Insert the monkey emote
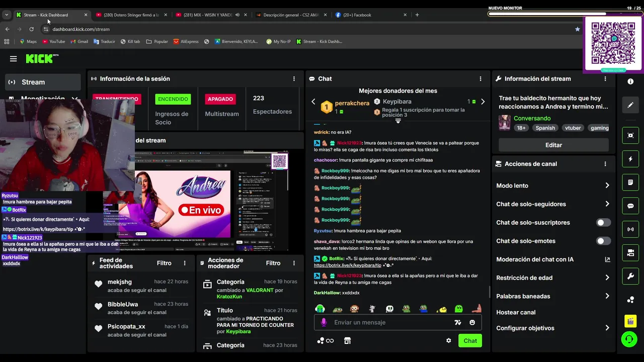 click(355, 309)
